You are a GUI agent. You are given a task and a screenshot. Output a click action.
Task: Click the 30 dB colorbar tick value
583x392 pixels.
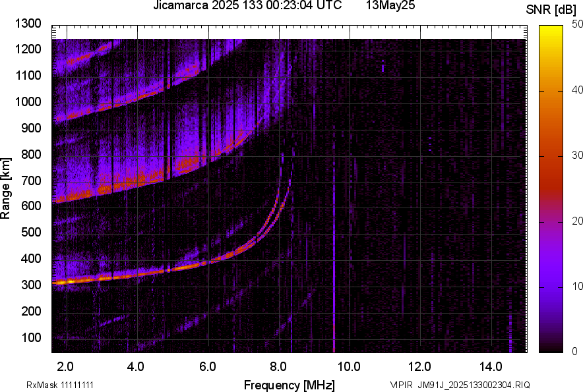(x=577, y=155)
